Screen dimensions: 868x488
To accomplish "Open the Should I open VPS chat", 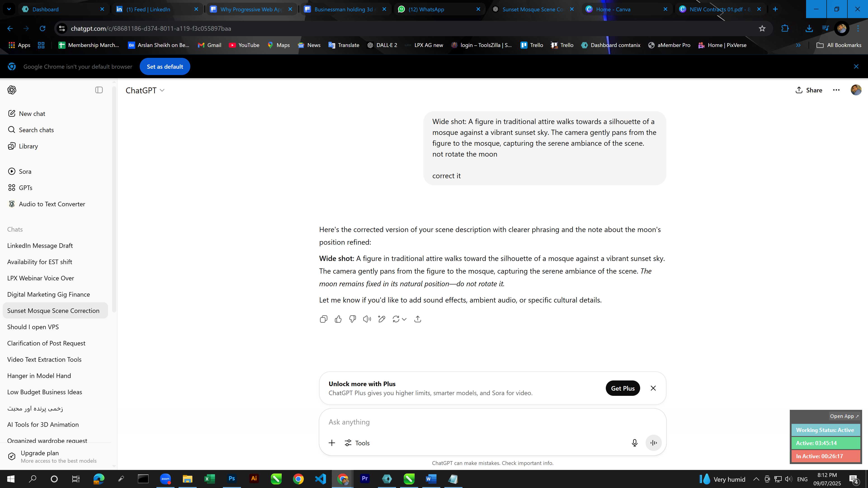I will [33, 327].
